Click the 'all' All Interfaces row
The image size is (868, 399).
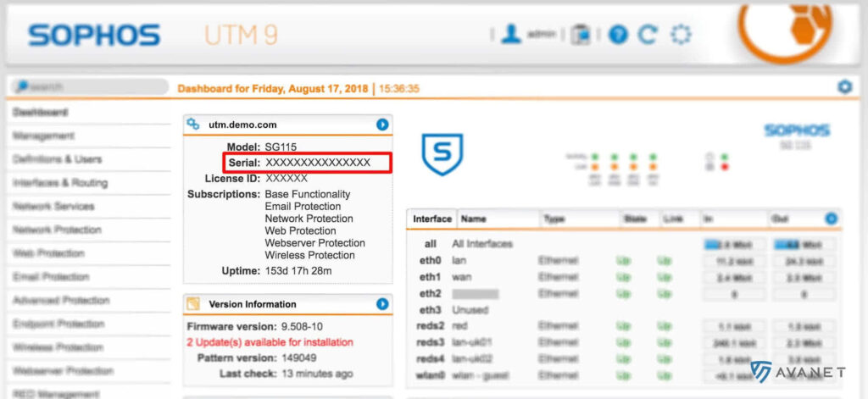[624, 244]
